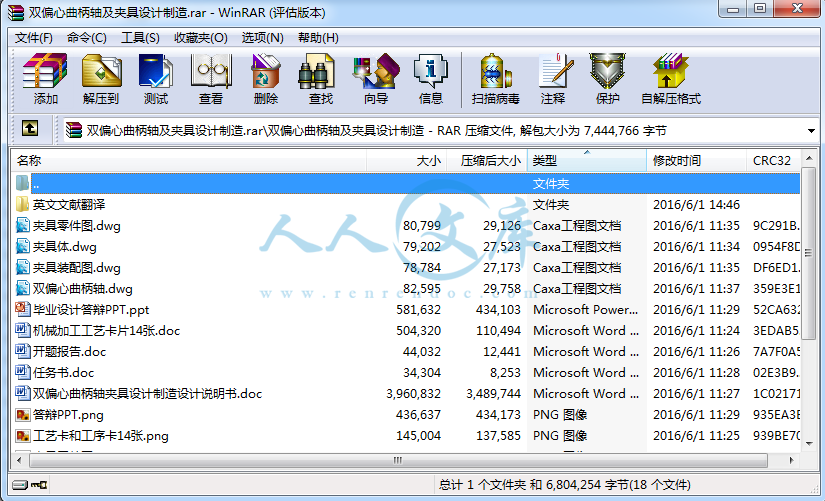Click type cell PNG 图像 for 答辩PPT.png
825x501 pixels.
pos(560,415)
